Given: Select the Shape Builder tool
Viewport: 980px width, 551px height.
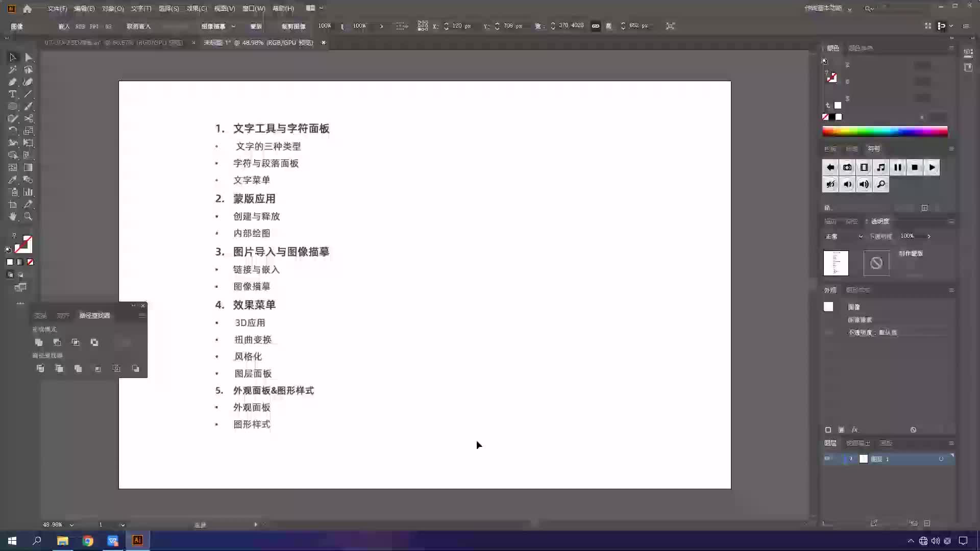Looking at the screenshot, I should click(x=13, y=155).
